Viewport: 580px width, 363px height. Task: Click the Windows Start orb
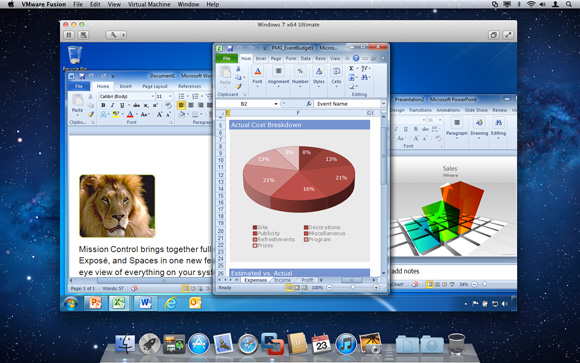pos(71,303)
